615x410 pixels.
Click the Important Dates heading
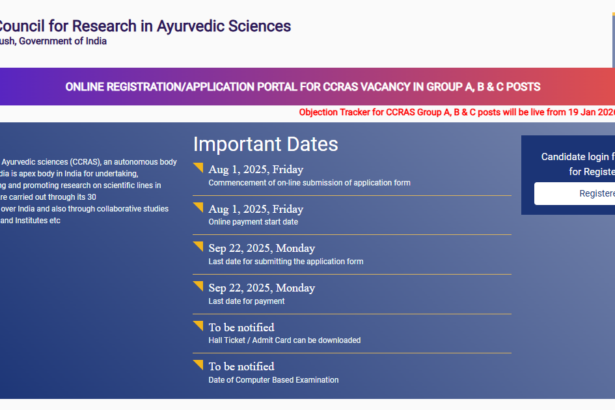coord(265,144)
